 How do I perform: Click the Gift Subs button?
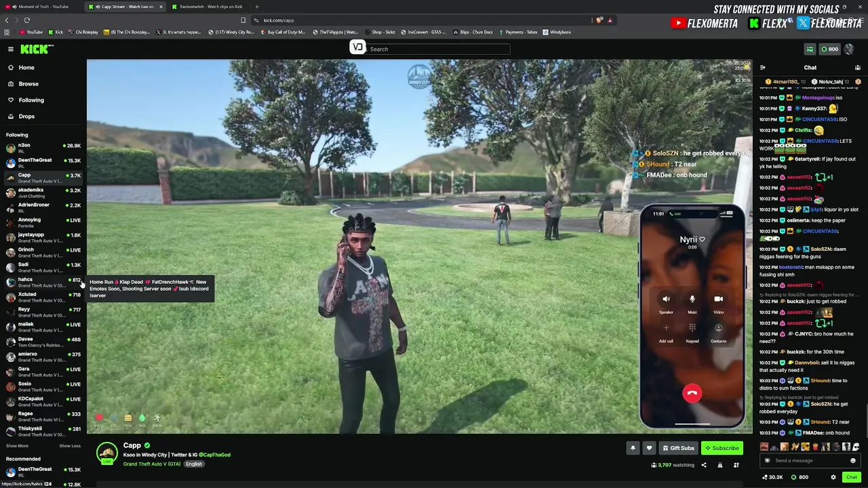[678, 448]
